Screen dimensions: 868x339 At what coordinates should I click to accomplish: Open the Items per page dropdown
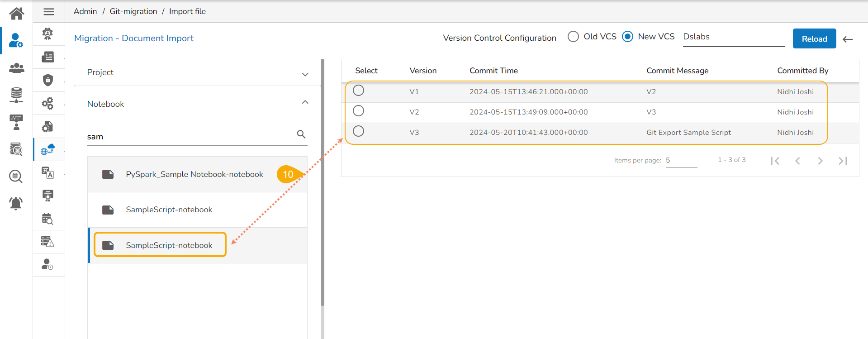(x=681, y=161)
